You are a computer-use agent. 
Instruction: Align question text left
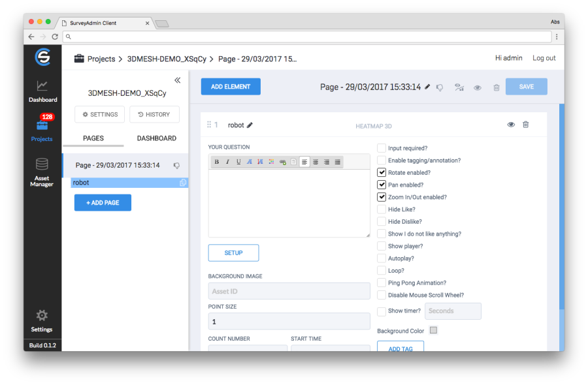[304, 162]
